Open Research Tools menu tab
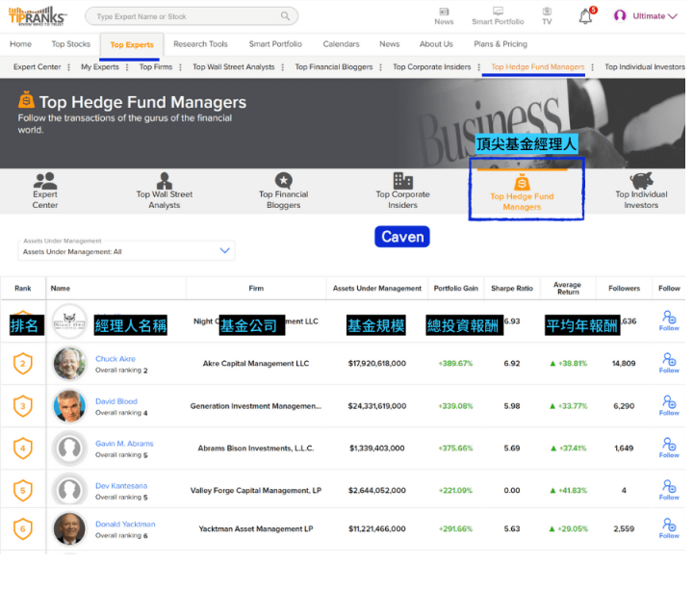The image size is (693, 616). [200, 44]
